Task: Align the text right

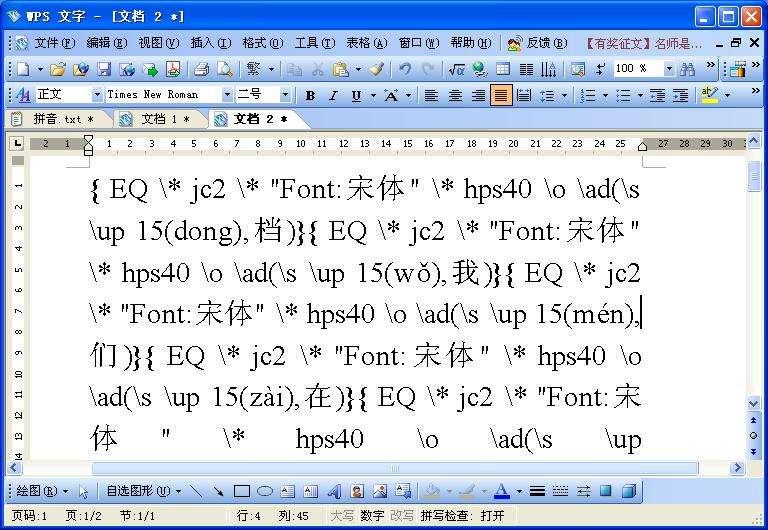Action: coord(478,95)
